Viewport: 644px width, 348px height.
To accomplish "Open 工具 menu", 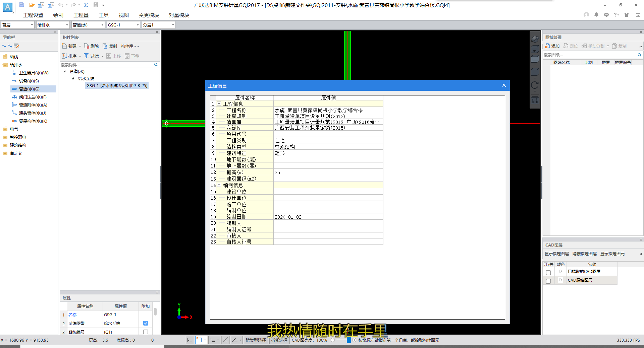I will [104, 15].
